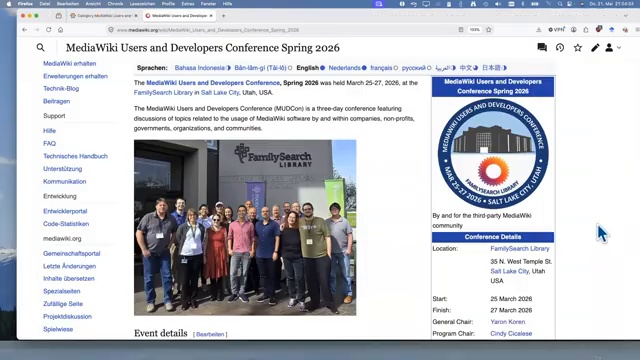Open the Bearbeiten menu
Screen dimensions: 640x360
[68, 4]
